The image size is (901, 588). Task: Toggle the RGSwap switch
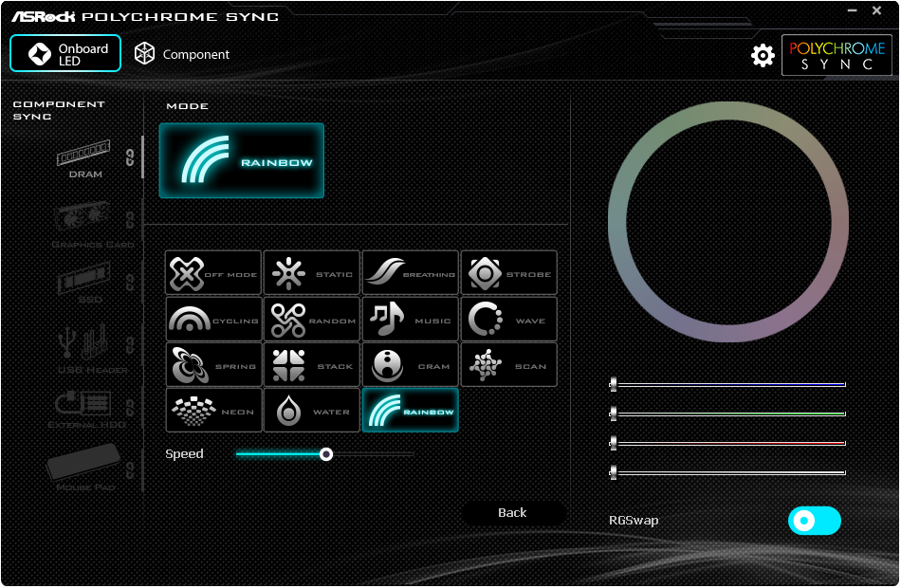815,521
